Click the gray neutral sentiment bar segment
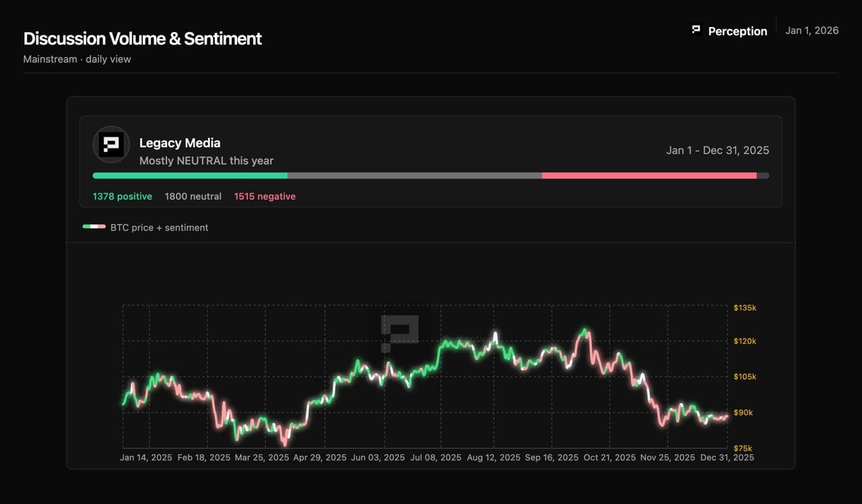Screen dimensions: 862x504 pyautogui.click(x=414, y=176)
